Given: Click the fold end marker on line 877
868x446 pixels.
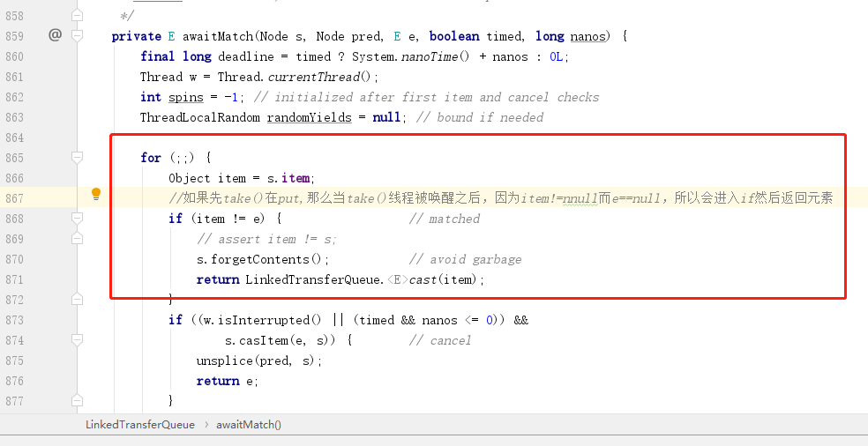Looking at the screenshot, I should pos(78,400).
